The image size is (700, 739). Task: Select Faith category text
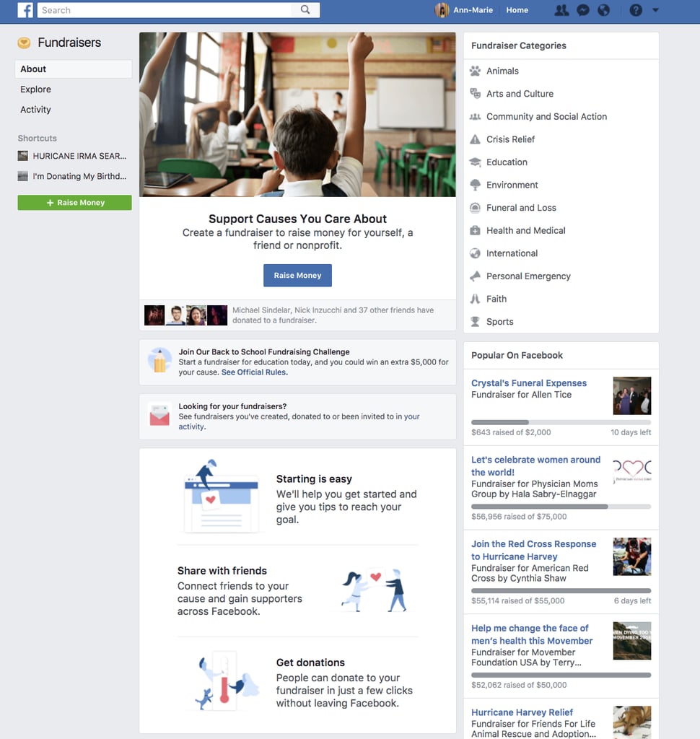click(496, 299)
